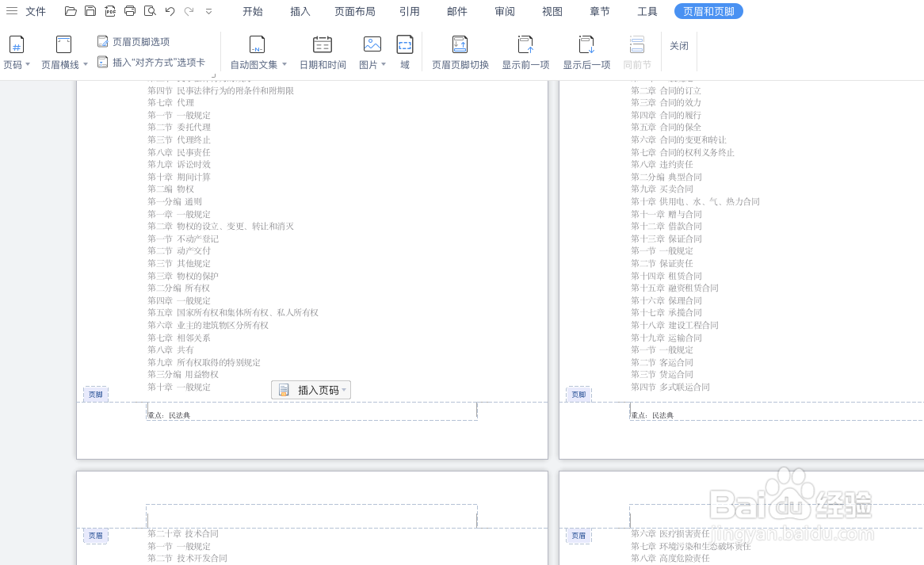Click the save icon
Viewport: 924px width, 565px height.
tap(90, 10)
